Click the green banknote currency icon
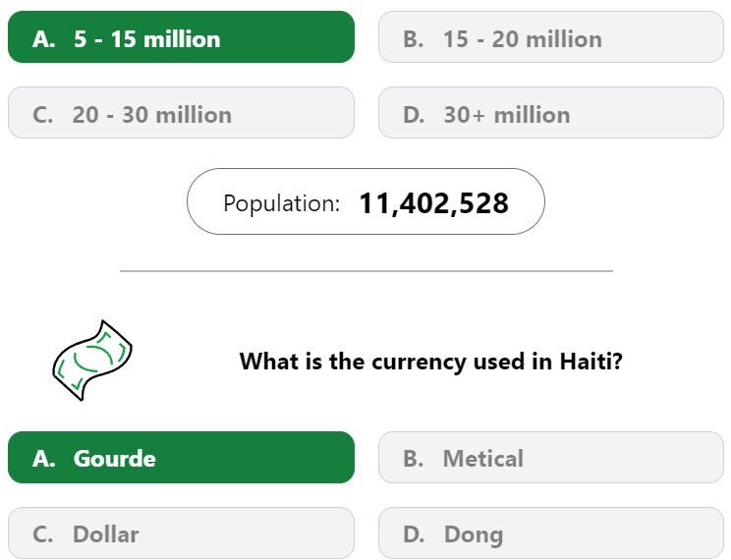The image size is (731, 560). pos(92,360)
